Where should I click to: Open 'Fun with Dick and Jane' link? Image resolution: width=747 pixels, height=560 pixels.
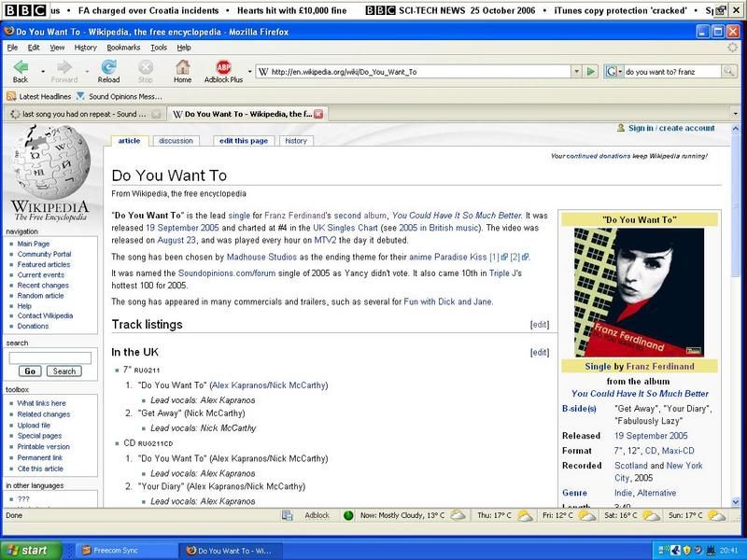tap(448, 301)
